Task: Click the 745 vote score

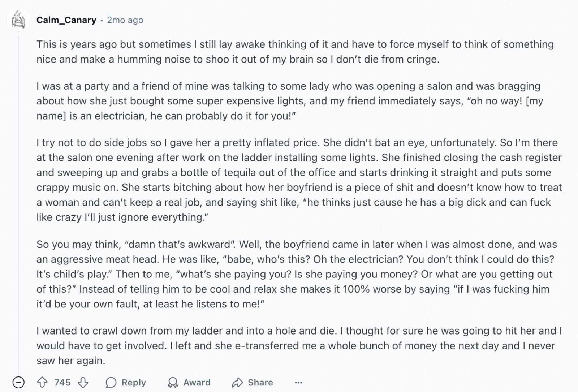Action: click(x=62, y=382)
